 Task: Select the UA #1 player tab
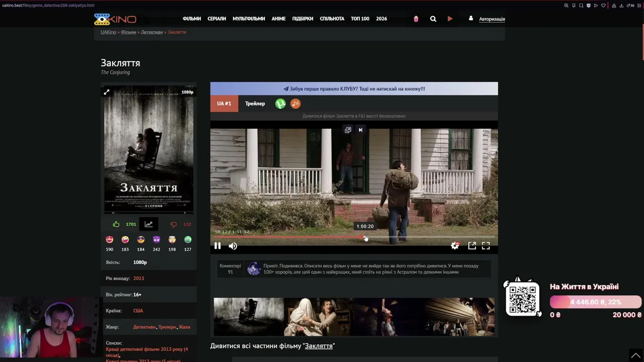point(224,104)
